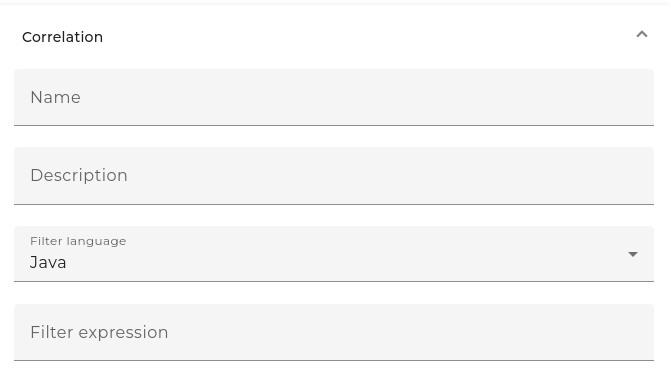The height and width of the screenshot is (388, 671).
Task: Focus the Name input field
Action: click(334, 98)
